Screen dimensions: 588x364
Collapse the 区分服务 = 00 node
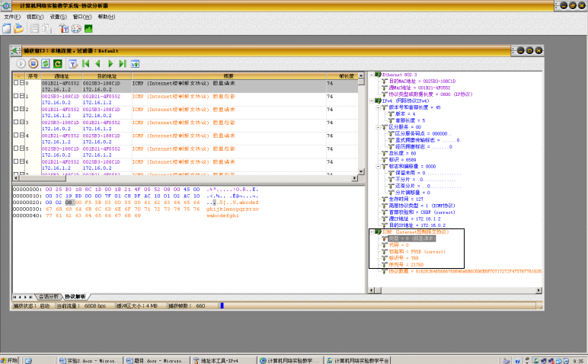click(378, 127)
